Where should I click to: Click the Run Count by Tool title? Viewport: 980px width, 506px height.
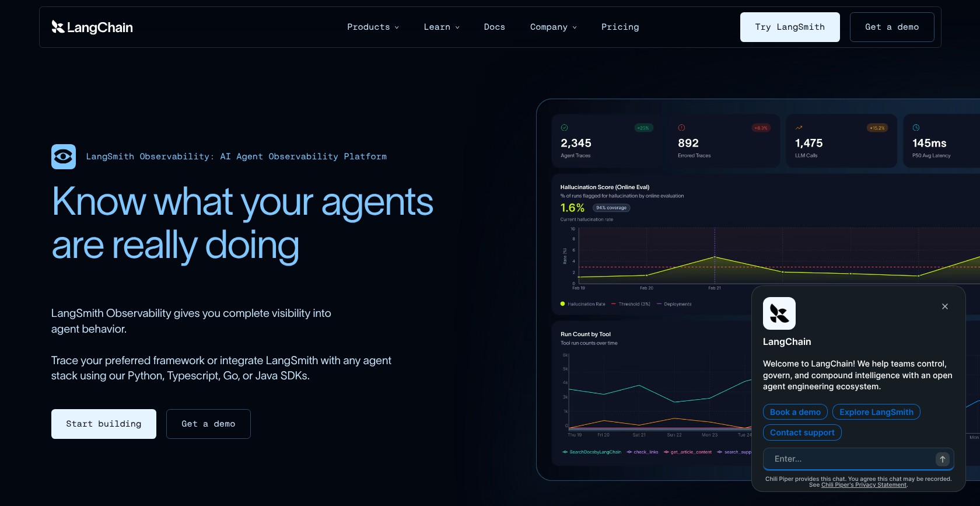click(x=586, y=334)
